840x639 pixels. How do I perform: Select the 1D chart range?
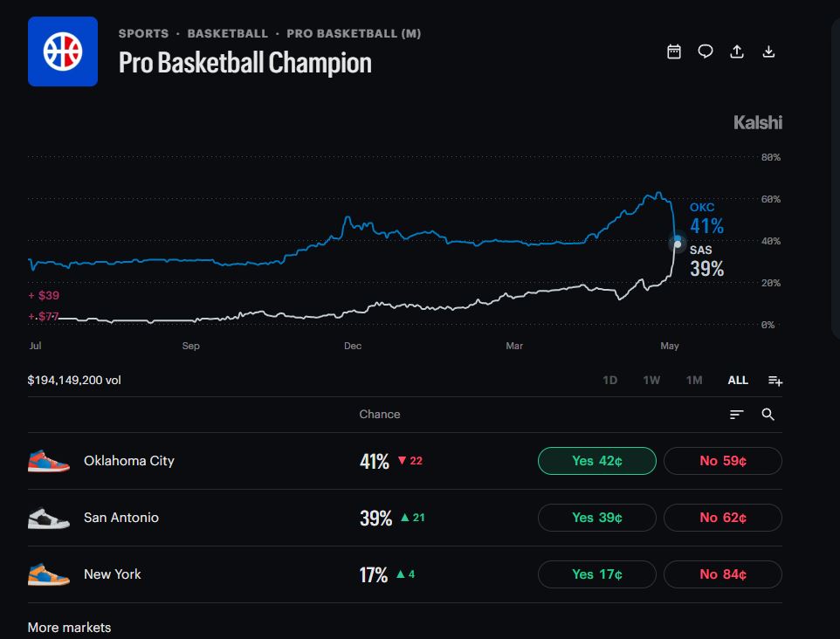(609, 381)
